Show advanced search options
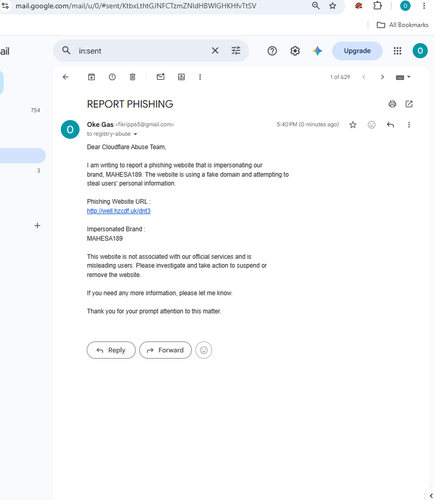Viewport: 434px width, 500px height. point(236,51)
